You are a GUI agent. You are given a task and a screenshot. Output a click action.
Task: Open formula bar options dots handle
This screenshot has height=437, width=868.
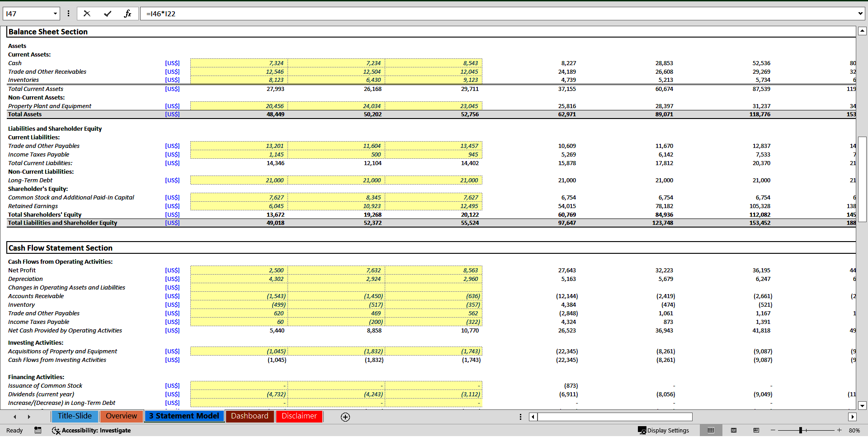(x=68, y=14)
